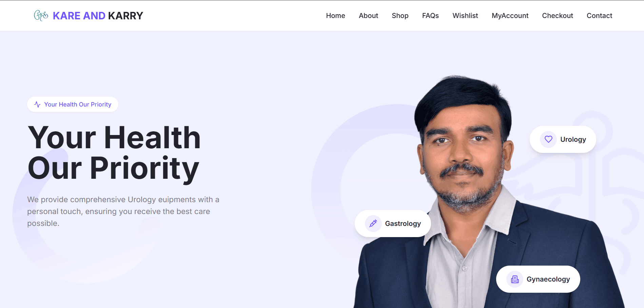Select the Gastrology specialty label

(403, 224)
